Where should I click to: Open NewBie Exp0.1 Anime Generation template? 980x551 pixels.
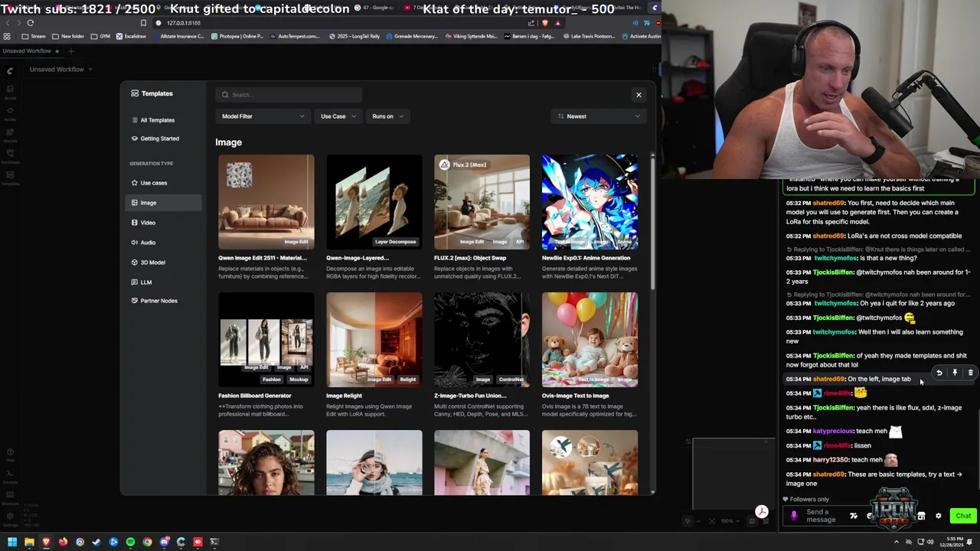point(590,202)
